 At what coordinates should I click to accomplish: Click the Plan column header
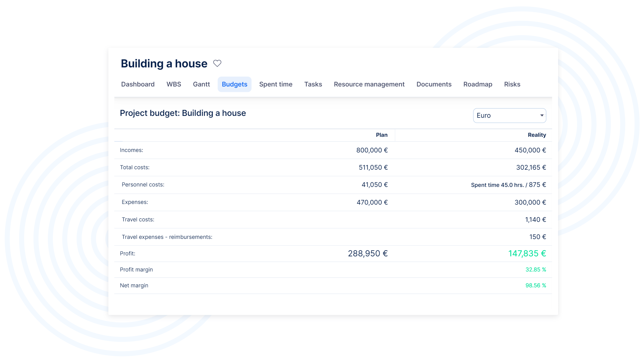381,135
